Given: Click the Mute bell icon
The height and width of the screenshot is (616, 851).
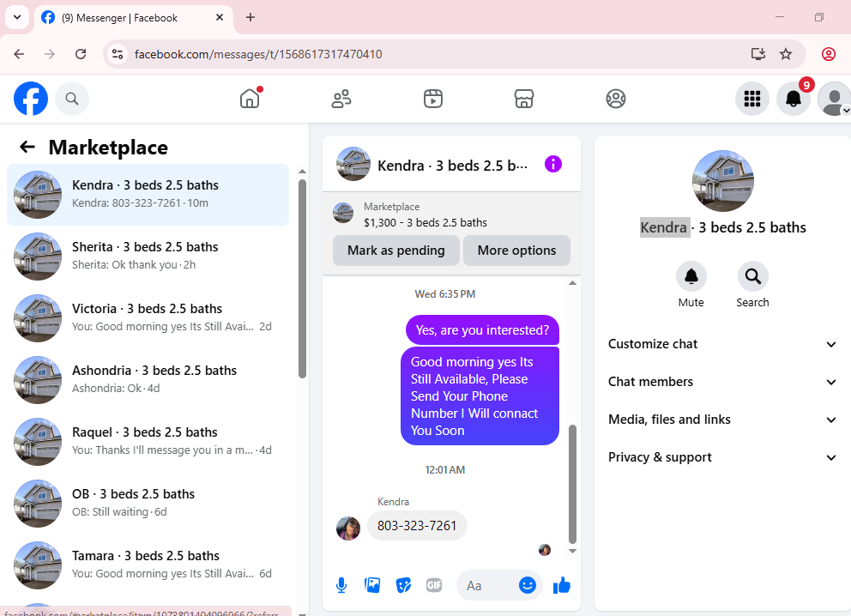Looking at the screenshot, I should [x=691, y=276].
